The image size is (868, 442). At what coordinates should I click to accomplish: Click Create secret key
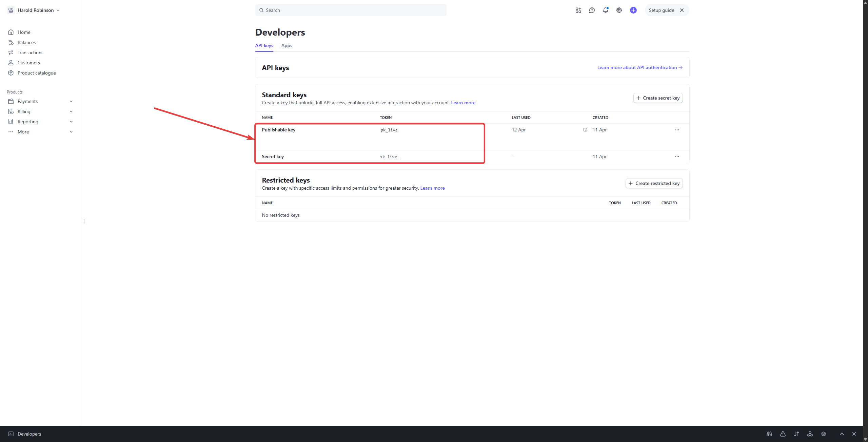coord(657,98)
